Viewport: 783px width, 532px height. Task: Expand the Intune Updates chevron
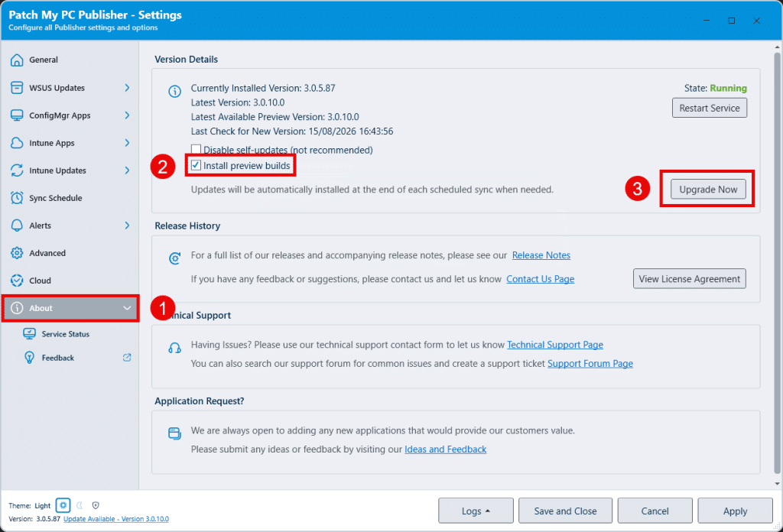(127, 170)
